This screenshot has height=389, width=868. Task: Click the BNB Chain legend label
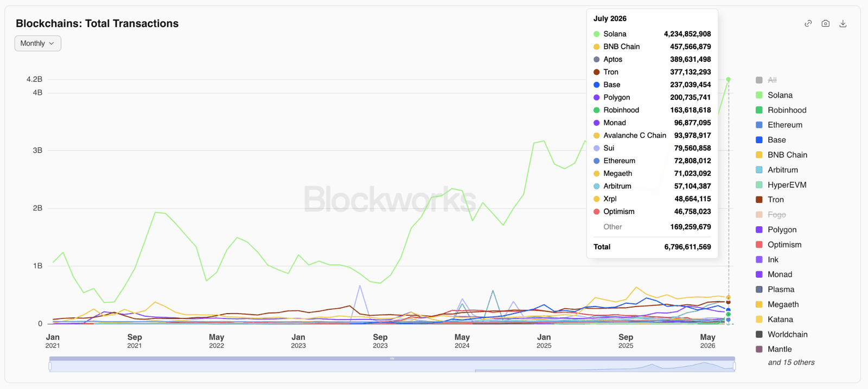[x=787, y=155]
